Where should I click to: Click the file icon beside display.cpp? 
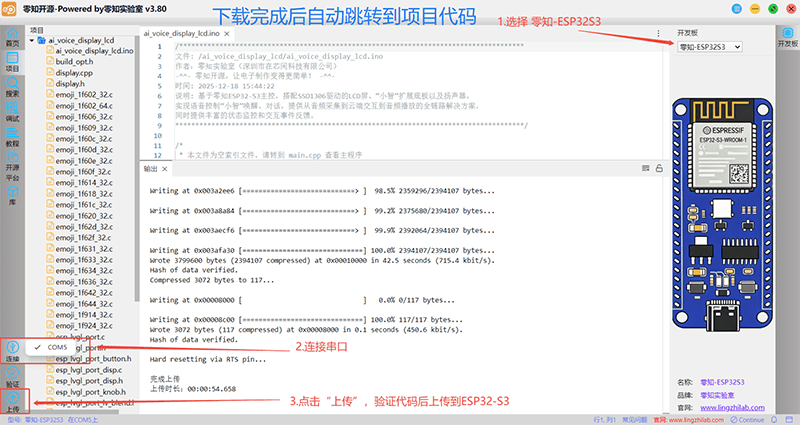click(x=50, y=72)
